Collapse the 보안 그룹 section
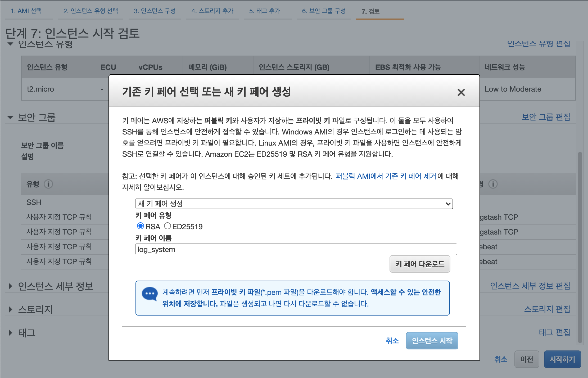The image size is (588, 378). tap(10, 117)
